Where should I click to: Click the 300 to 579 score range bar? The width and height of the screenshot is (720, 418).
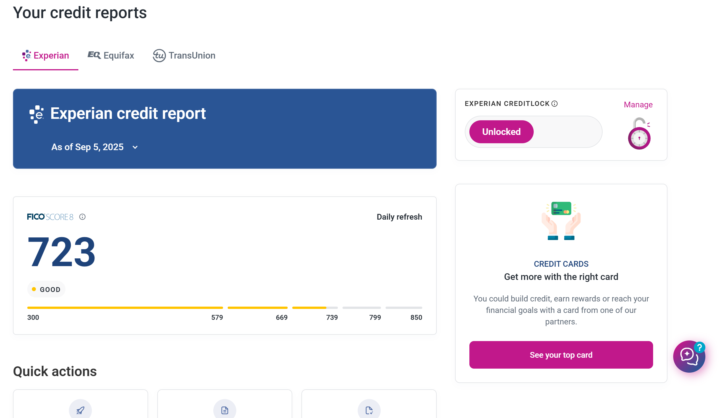tap(125, 308)
